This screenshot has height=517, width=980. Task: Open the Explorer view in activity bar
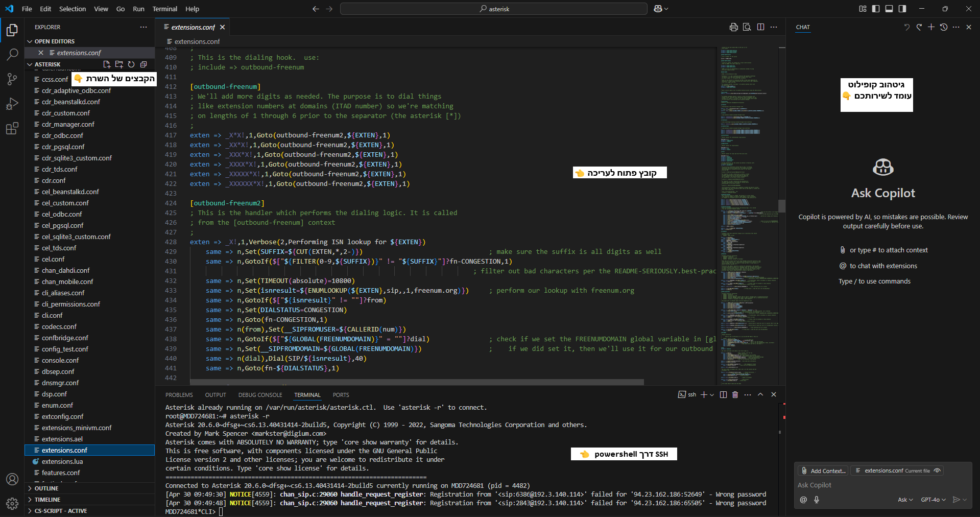(12, 31)
